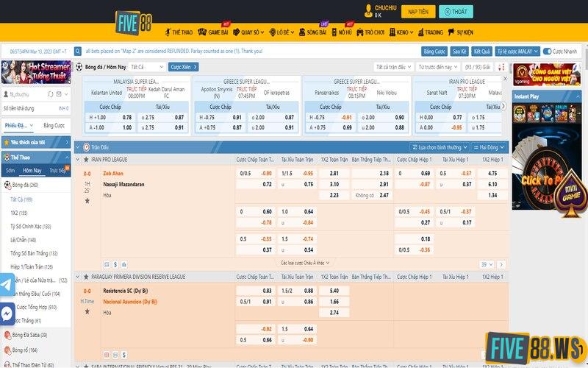Image resolution: width=588 pixels, height=368 pixels.
Task: Open statistics chart icon under Zob Ahan match
Action: [x=124, y=264]
